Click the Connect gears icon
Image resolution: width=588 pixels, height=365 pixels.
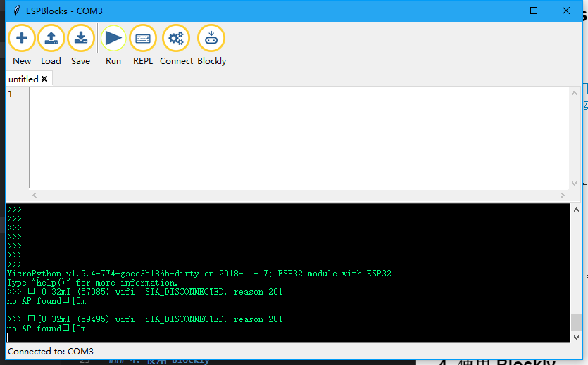click(x=176, y=39)
